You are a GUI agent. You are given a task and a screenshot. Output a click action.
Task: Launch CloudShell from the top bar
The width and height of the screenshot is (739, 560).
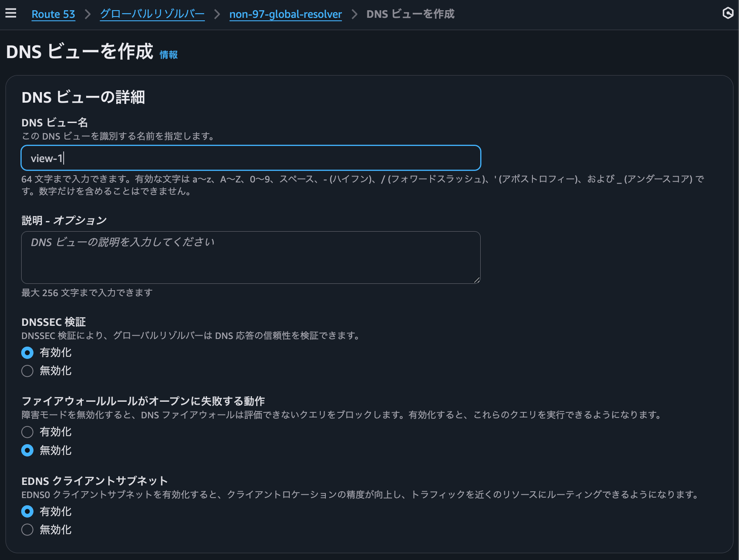pyautogui.click(x=728, y=13)
